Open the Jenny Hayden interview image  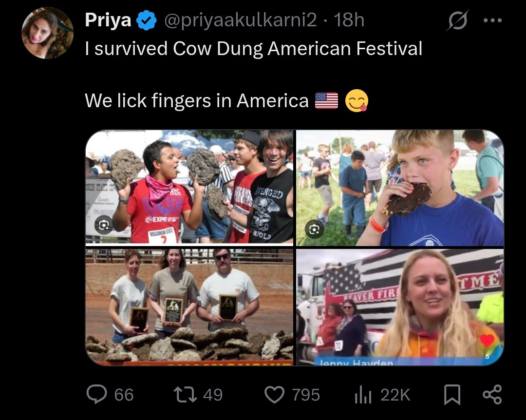400,307
